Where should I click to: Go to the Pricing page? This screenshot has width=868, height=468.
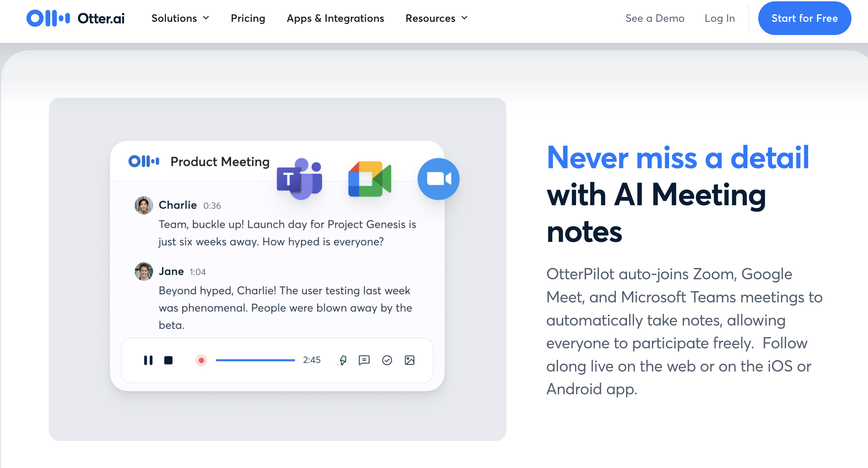point(248,18)
